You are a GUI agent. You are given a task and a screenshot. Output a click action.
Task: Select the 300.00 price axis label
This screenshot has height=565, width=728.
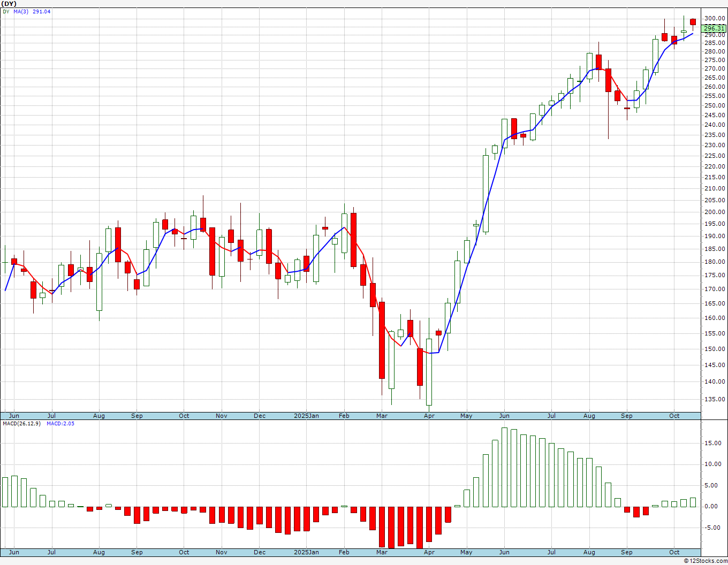[x=715, y=18]
